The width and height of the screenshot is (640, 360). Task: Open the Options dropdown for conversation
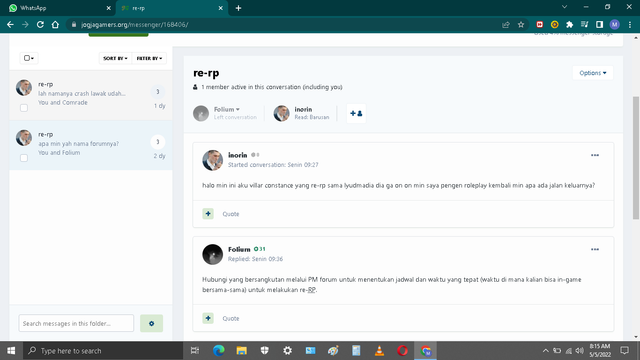(593, 73)
